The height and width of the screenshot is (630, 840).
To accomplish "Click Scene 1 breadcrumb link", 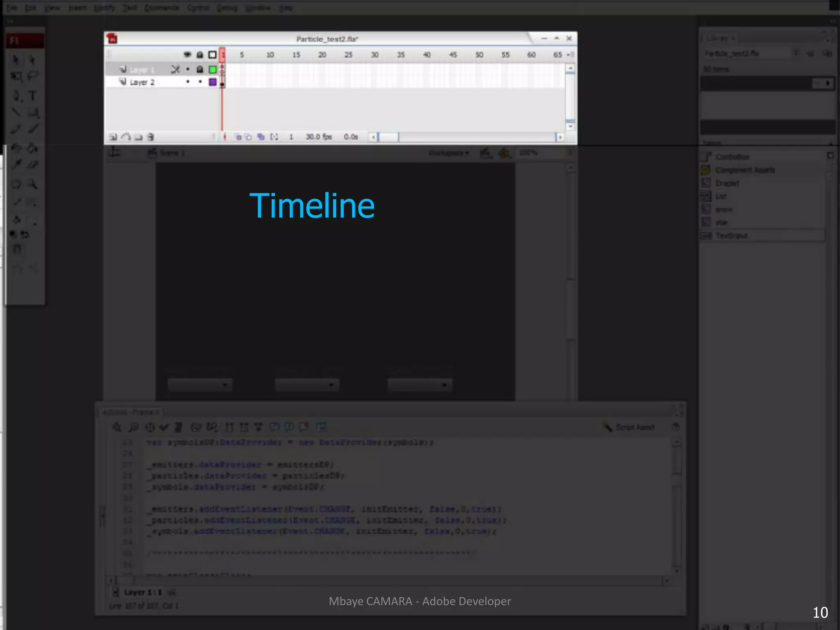I will (167, 153).
